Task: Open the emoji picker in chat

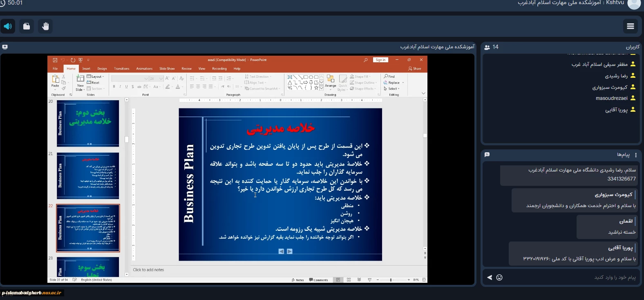Action: (499, 277)
